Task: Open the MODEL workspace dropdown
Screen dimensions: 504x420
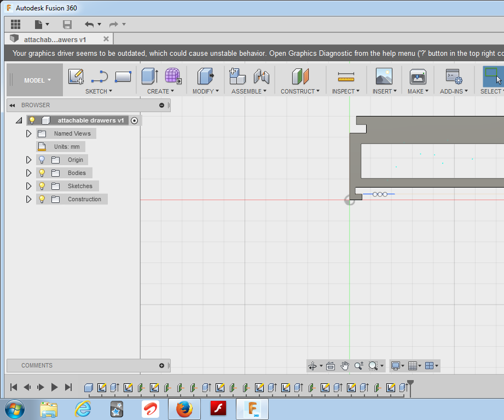Action: pyautogui.click(x=37, y=80)
